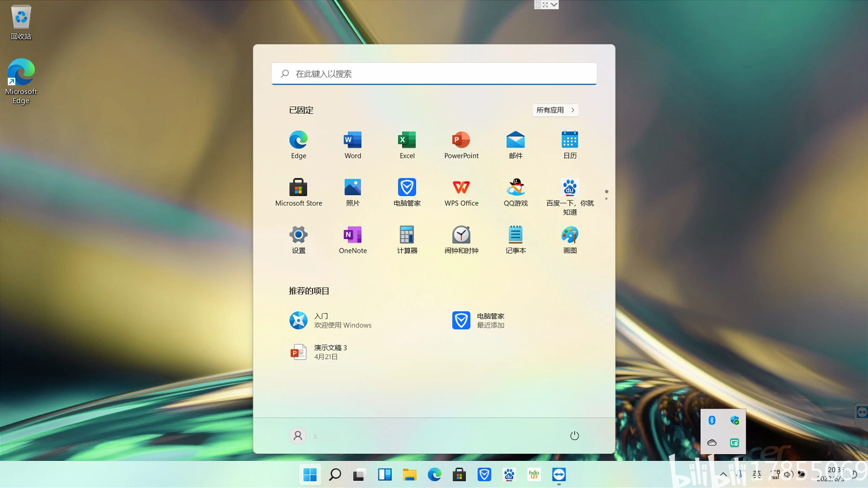This screenshot has width=868, height=488.
Task: Open the 记事本 notepad app
Action: (515, 240)
